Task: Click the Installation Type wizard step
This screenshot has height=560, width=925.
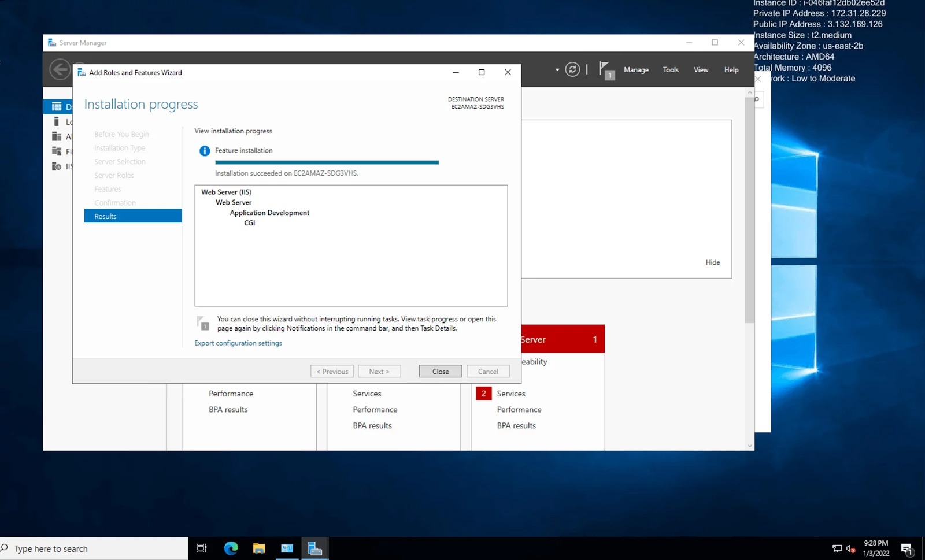Action: coord(120,148)
